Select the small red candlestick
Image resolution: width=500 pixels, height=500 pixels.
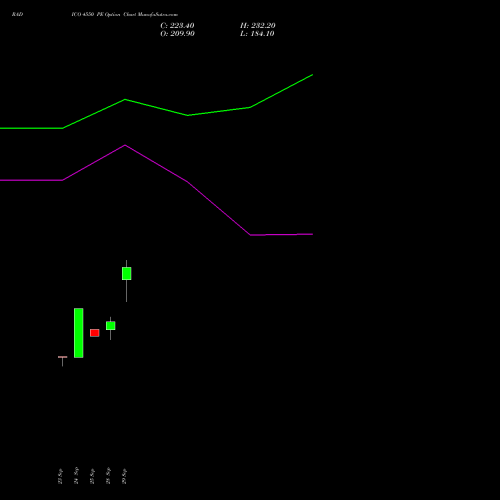(95, 333)
